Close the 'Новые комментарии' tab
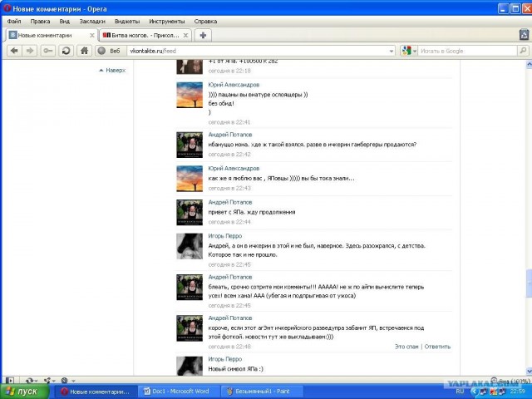Viewport: 532px width, 399px height. click(x=91, y=36)
